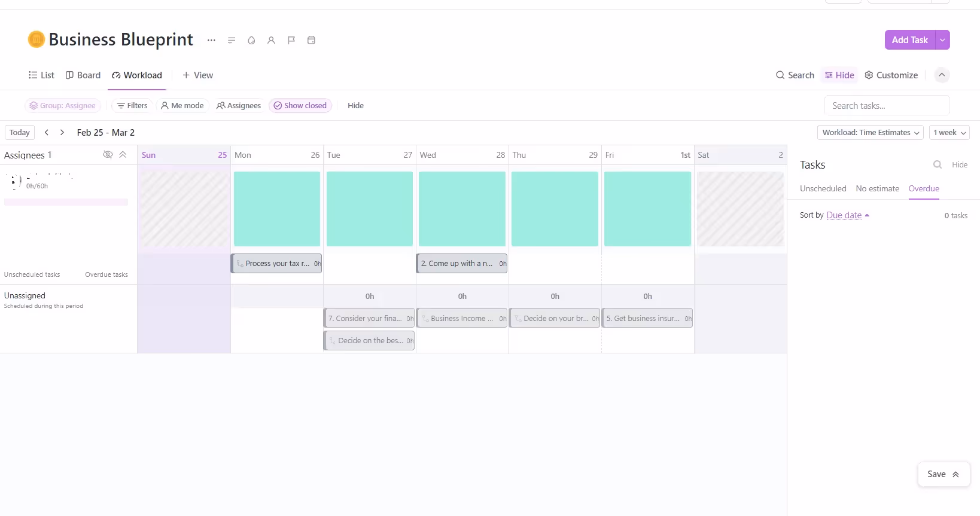Click the orange Business Blueprint project icon
The width and height of the screenshot is (980, 516).
[x=36, y=39]
